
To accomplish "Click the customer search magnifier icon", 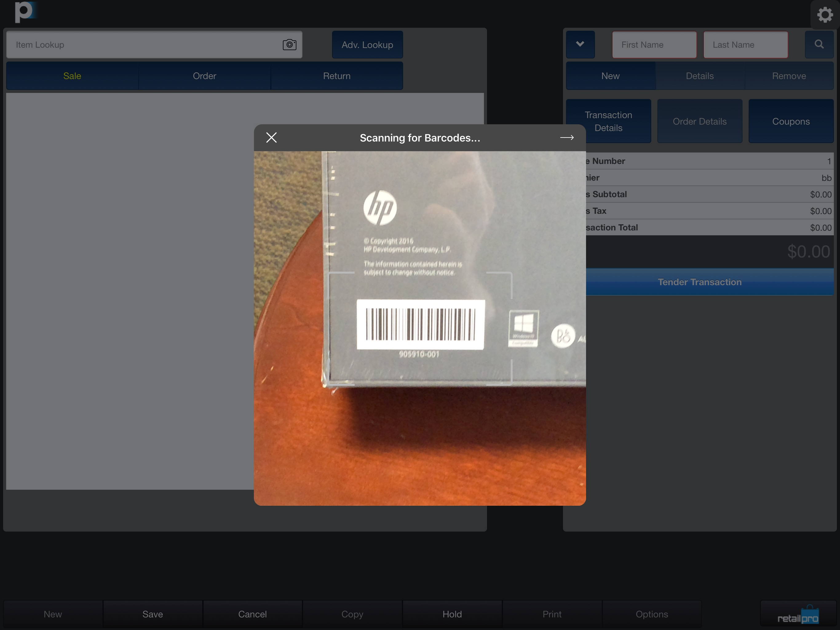I will click(x=819, y=45).
